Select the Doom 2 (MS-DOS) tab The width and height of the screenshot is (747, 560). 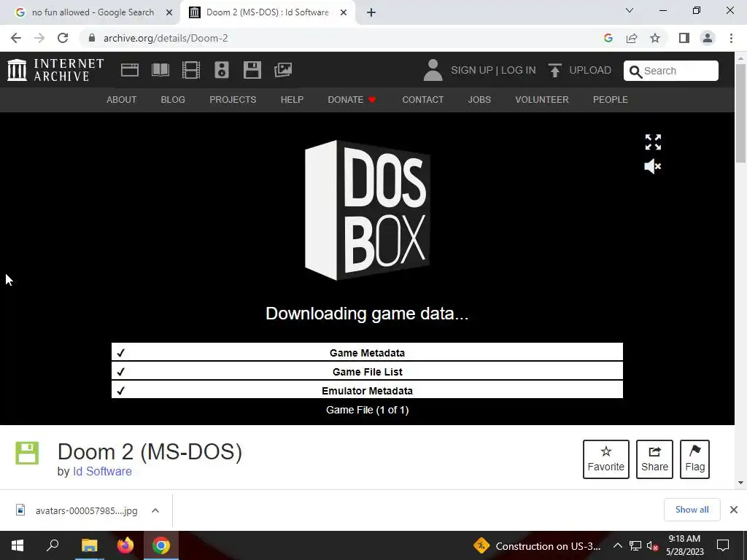point(267,12)
